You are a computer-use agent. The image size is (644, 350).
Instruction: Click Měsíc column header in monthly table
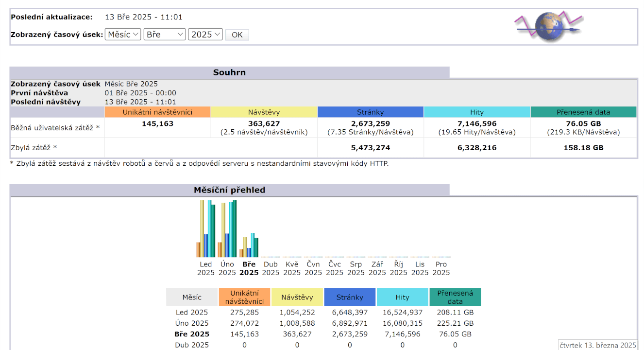tap(192, 297)
